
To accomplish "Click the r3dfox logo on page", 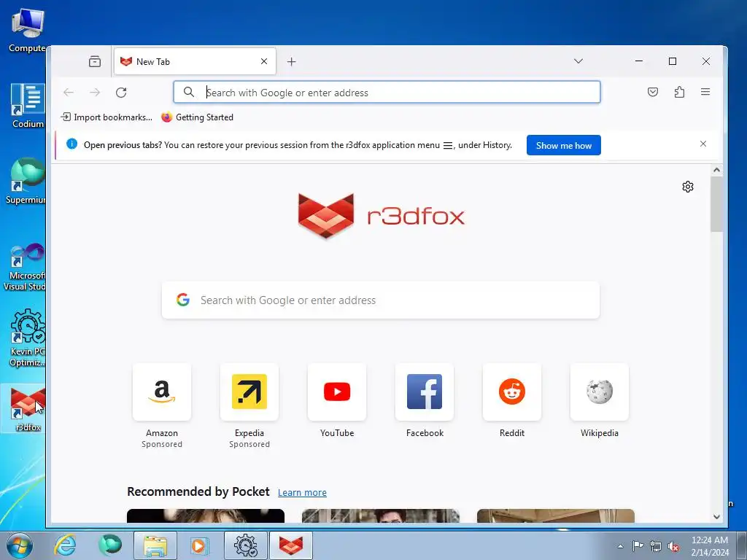I will 381,216.
